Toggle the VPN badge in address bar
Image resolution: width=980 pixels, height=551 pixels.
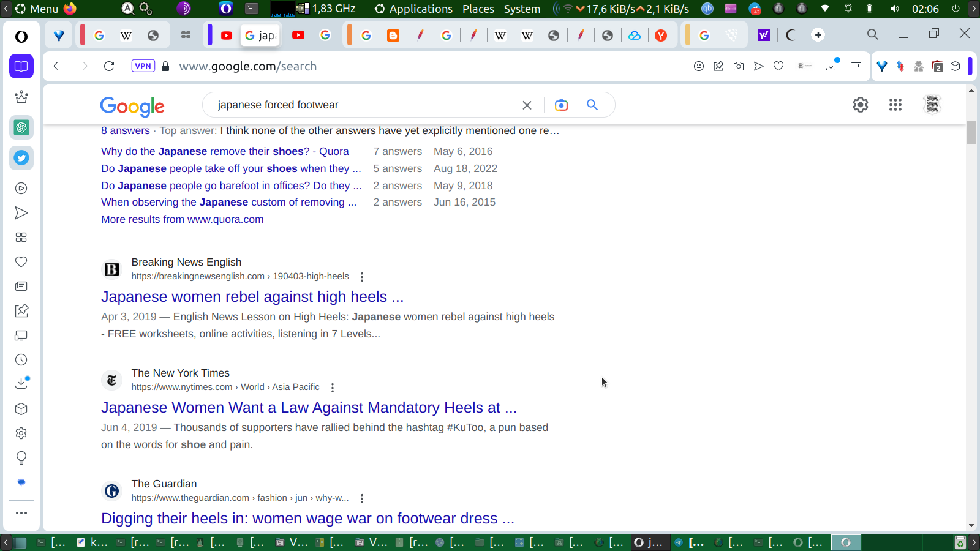143,66
